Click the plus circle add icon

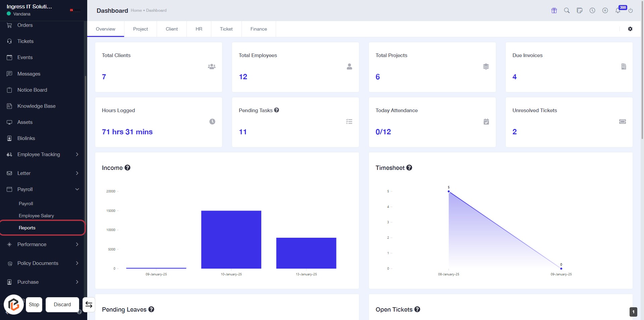click(x=605, y=10)
